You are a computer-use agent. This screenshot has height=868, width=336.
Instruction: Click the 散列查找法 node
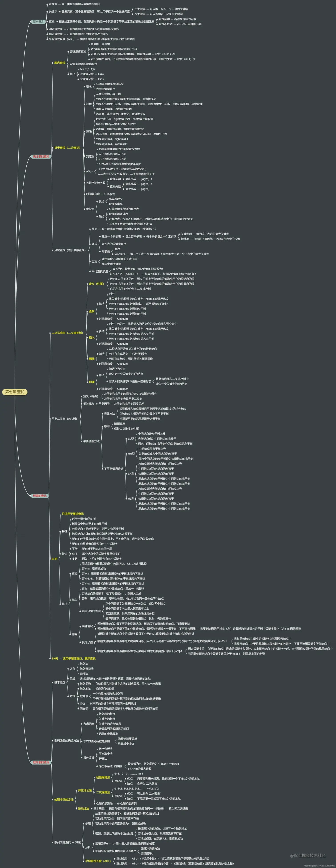click(x=86, y=669)
